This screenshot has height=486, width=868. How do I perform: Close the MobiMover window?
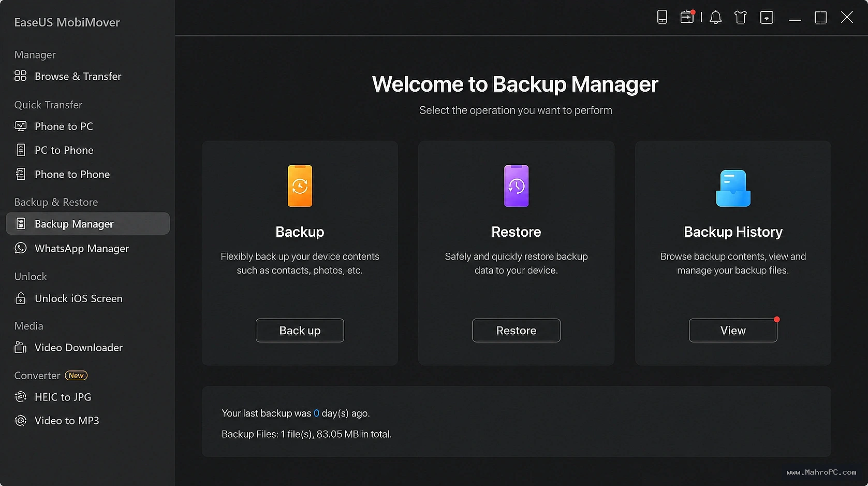[x=847, y=18]
